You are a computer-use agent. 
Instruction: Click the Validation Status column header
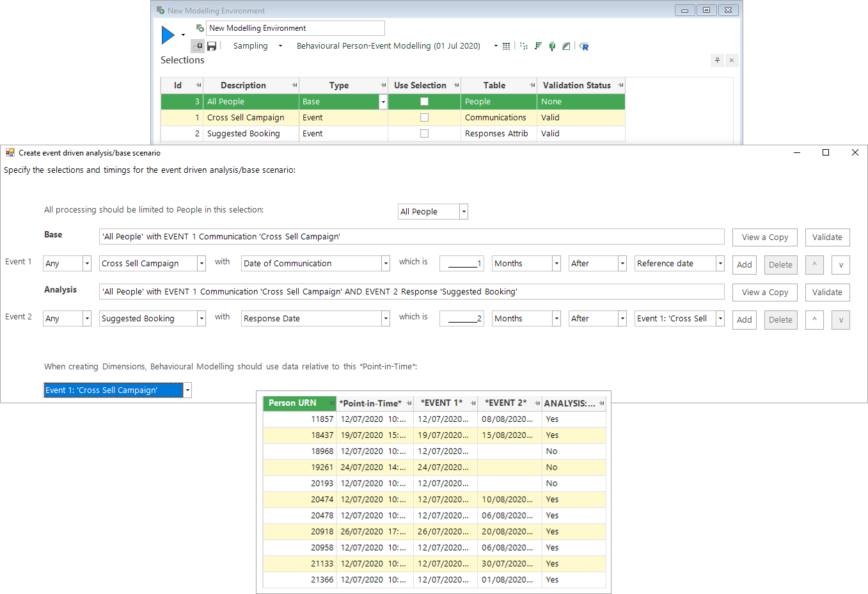click(x=581, y=85)
